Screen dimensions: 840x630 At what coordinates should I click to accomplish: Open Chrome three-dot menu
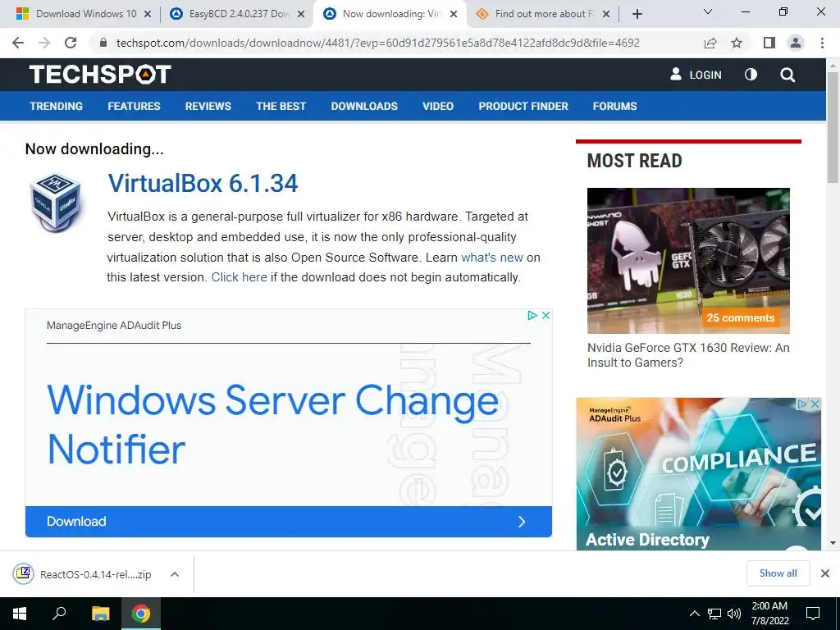pyautogui.click(x=822, y=43)
